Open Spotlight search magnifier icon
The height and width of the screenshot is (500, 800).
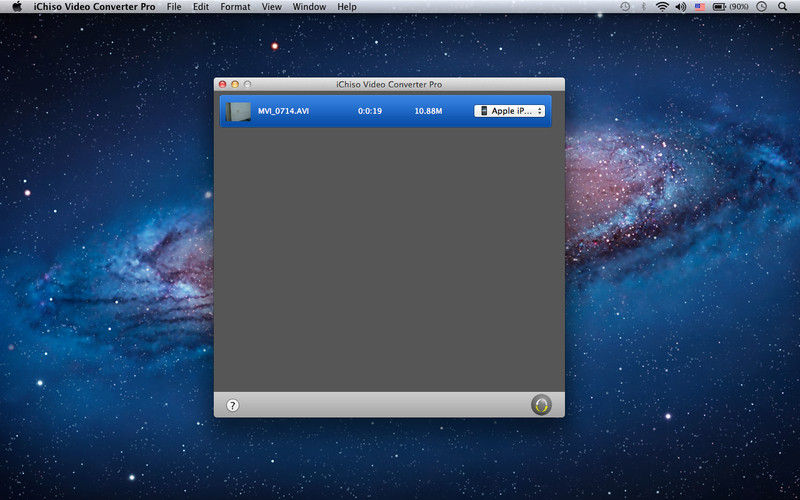coord(782,7)
